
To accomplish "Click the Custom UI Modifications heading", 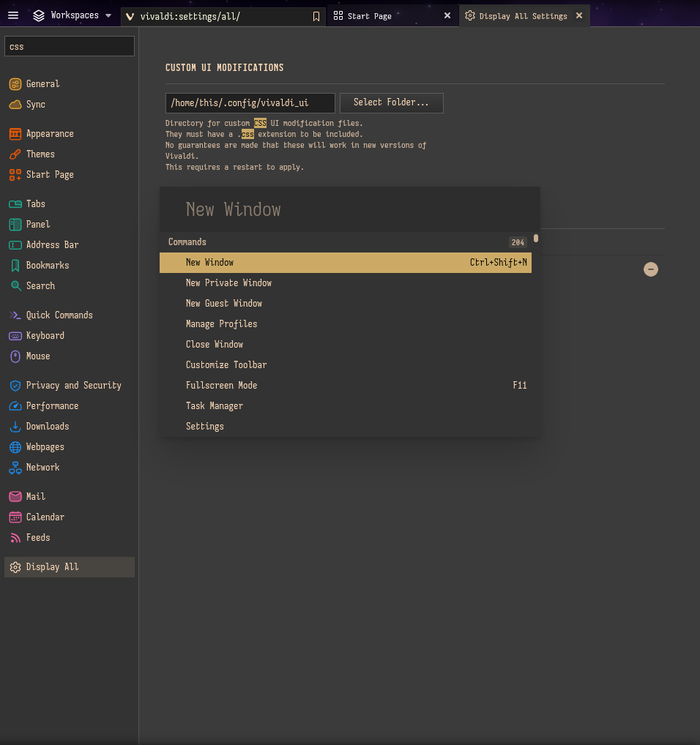I will 224,67.
